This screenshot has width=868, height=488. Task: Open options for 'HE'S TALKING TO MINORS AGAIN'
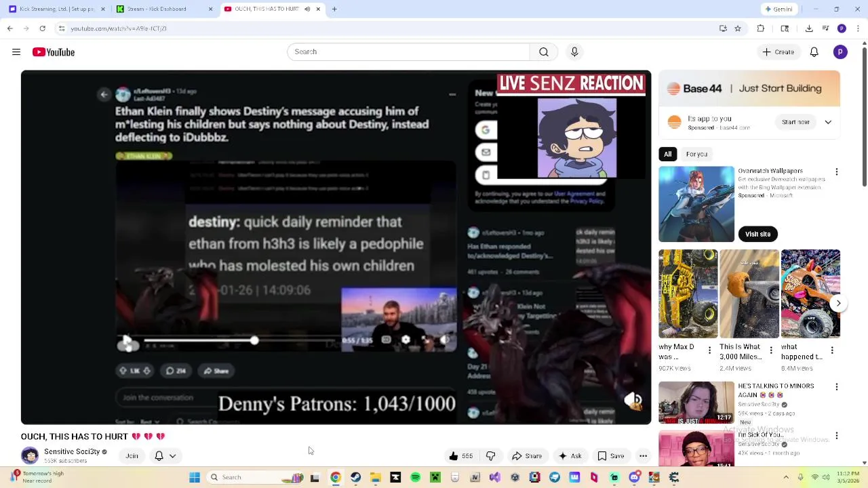point(837,386)
